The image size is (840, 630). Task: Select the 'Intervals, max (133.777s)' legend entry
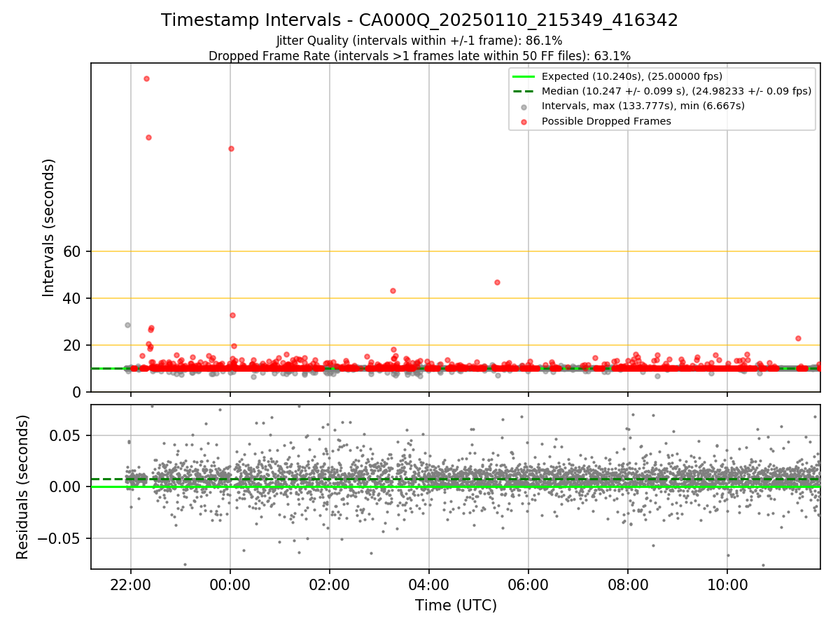(643, 106)
